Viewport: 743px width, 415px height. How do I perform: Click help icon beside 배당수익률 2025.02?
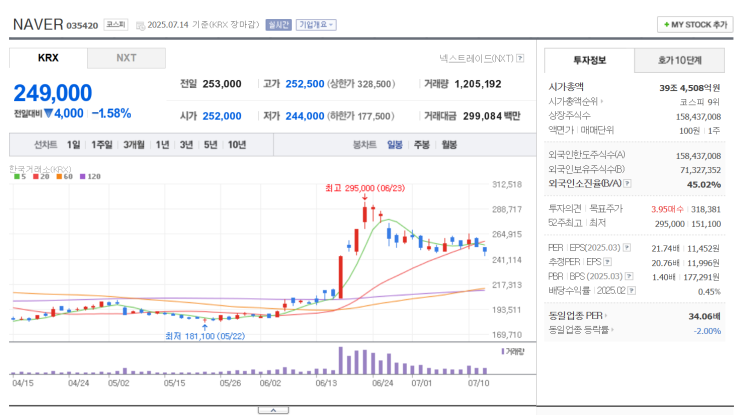(x=632, y=291)
